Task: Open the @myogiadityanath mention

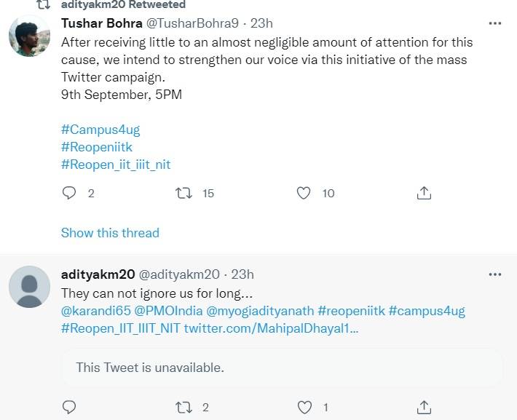Action: tap(260, 311)
